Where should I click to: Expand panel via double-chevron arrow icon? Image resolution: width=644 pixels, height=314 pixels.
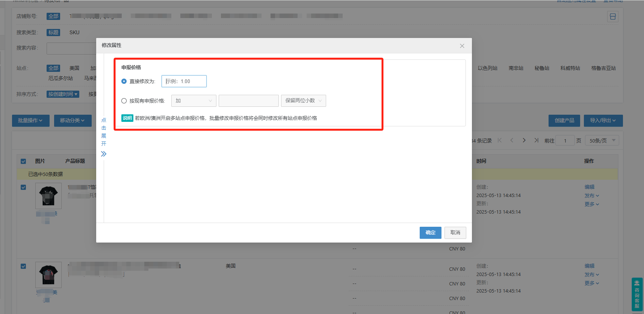pyautogui.click(x=104, y=154)
